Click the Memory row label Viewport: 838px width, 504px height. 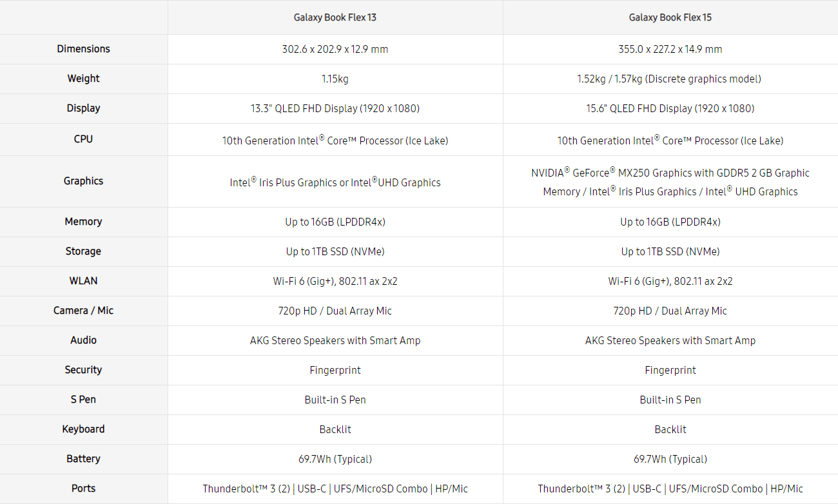pyautogui.click(x=83, y=222)
